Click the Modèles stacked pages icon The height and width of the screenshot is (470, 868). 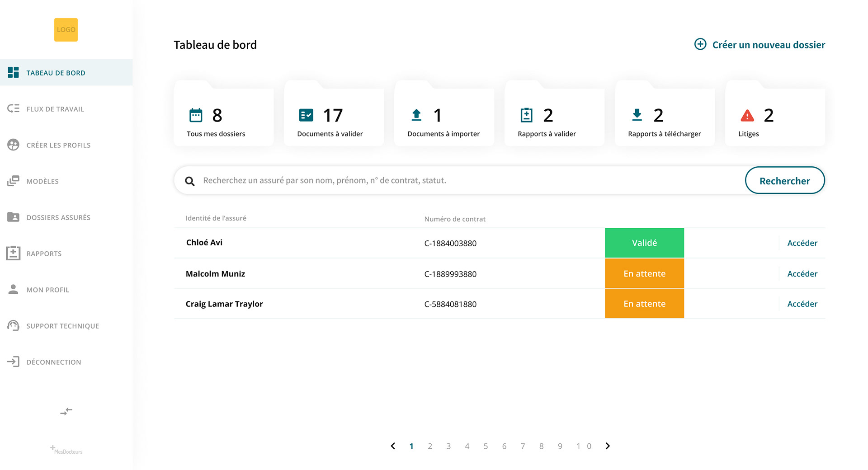(13, 181)
